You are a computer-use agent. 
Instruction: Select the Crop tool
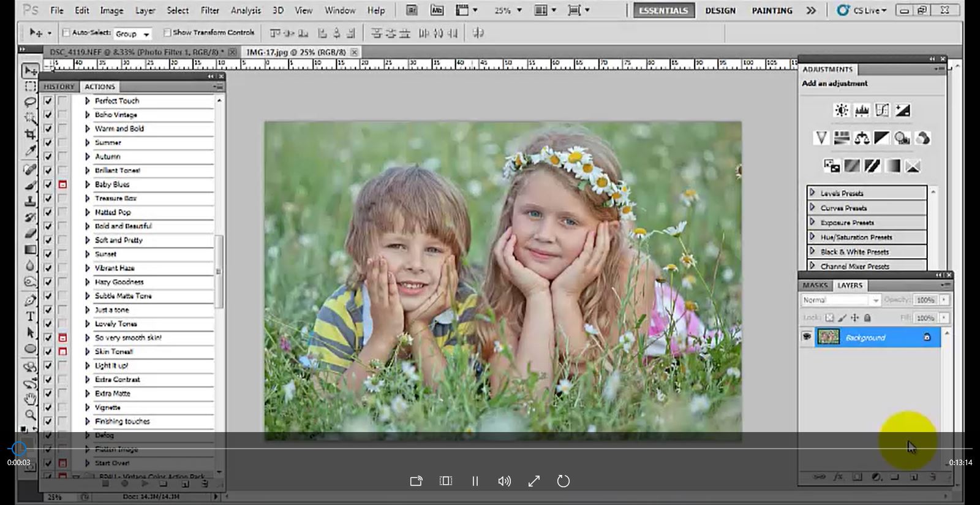30,134
